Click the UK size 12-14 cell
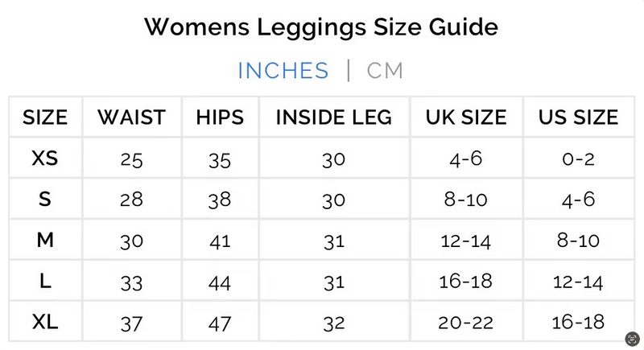 466,241
